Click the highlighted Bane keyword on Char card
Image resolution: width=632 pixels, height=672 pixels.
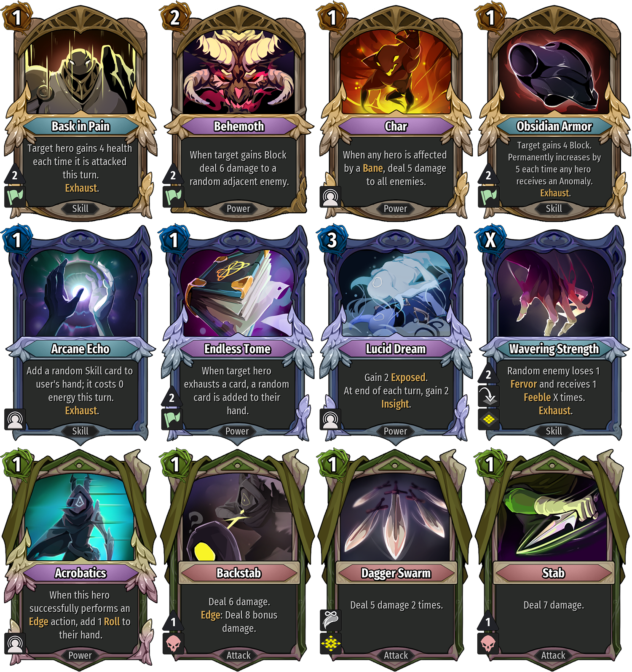pyautogui.click(x=373, y=168)
